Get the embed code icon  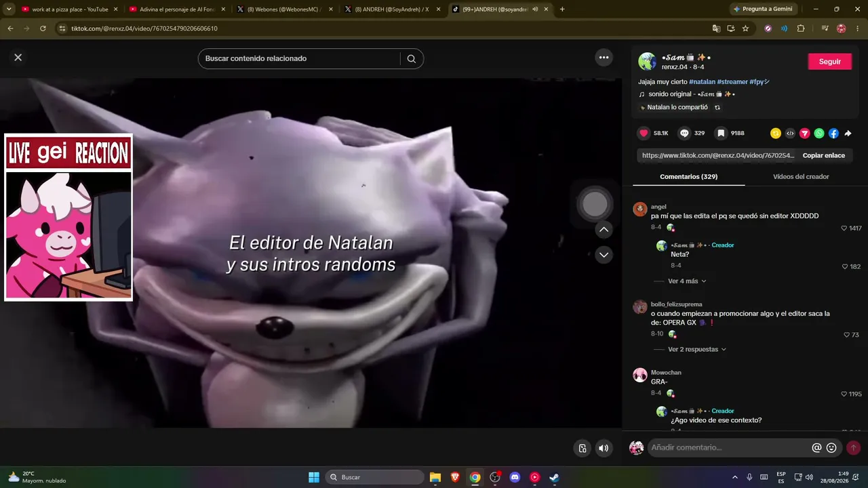click(790, 134)
